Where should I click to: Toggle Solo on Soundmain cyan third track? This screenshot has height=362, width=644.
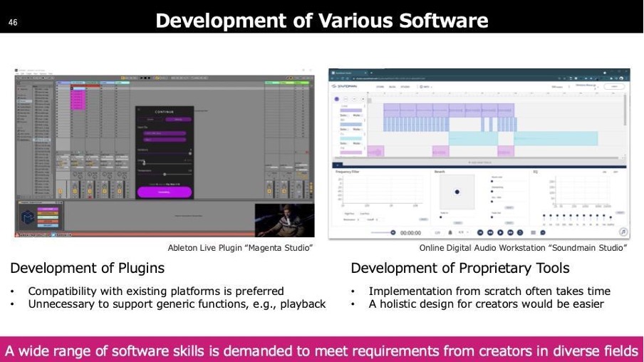point(343,143)
